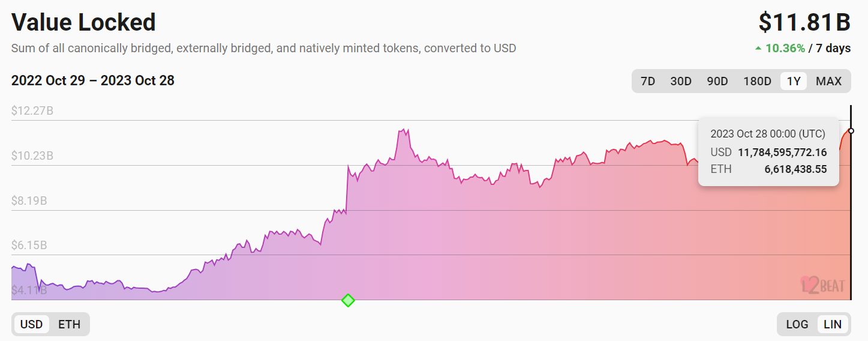Click the tooltip USD amount 11,784,595,772.16
The image size is (868, 341).
pyautogui.click(x=782, y=152)
